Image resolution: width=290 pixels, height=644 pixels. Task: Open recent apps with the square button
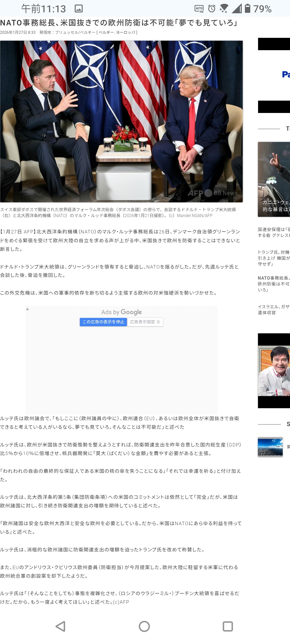(x=228, y=626)
